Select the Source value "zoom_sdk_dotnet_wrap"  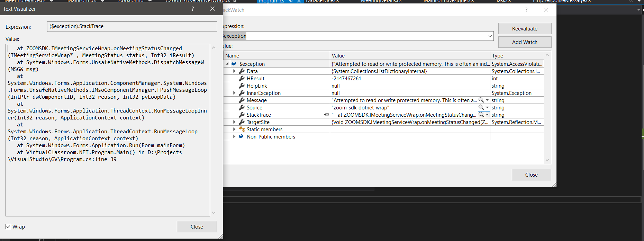(x=360, y=107)
